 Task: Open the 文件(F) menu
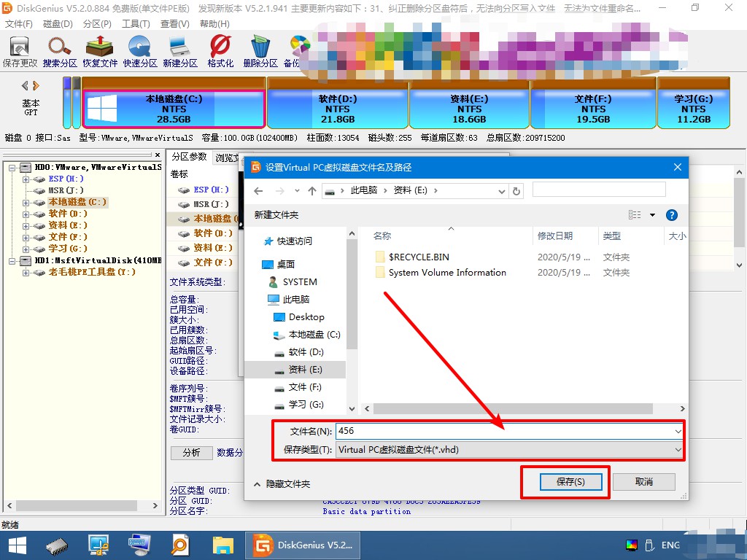18,24
